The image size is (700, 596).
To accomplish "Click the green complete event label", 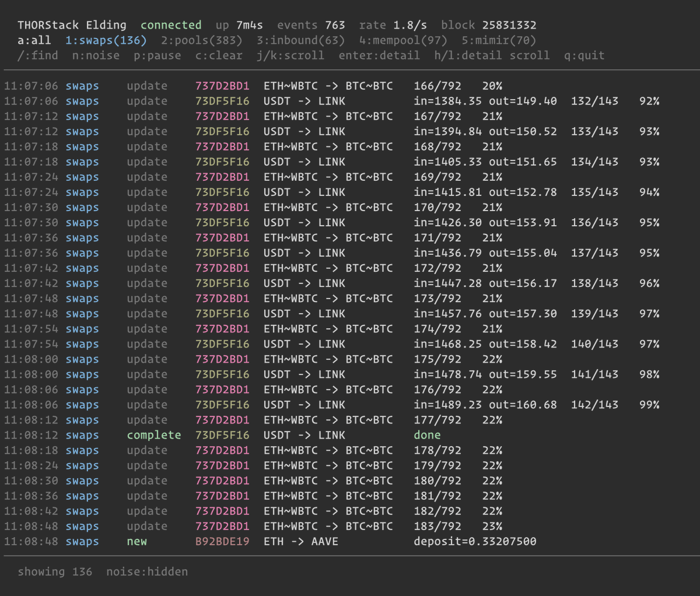I will point(154,435).
